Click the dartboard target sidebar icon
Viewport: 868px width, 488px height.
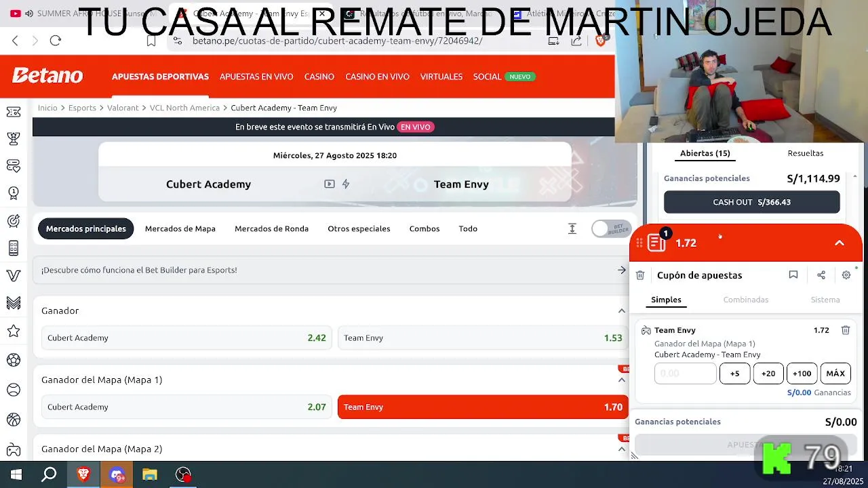click(x=14, y=221)
